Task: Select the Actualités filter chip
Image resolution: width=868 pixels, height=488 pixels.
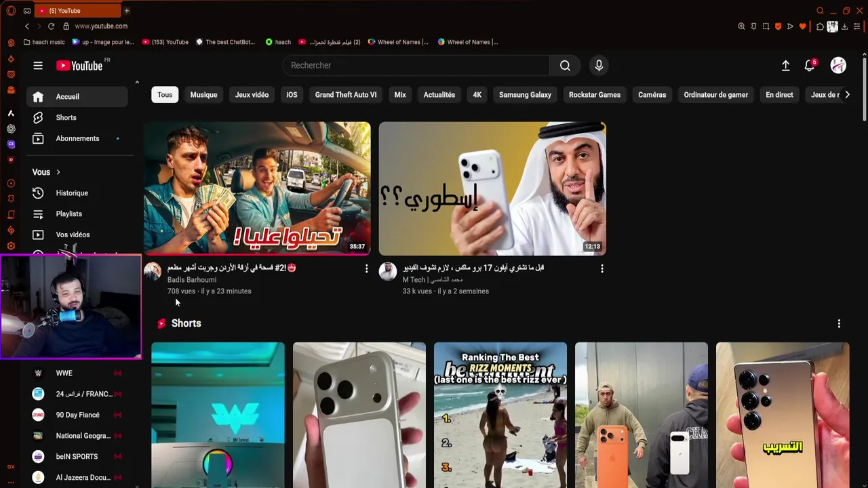Action: (439, 95)
